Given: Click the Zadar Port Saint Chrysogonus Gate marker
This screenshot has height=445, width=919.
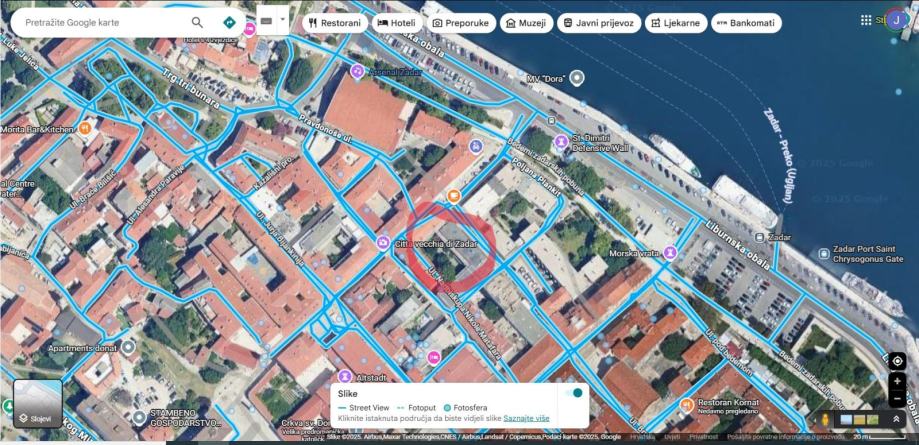Looking at the screenshot, I should (x=823, y=254).
